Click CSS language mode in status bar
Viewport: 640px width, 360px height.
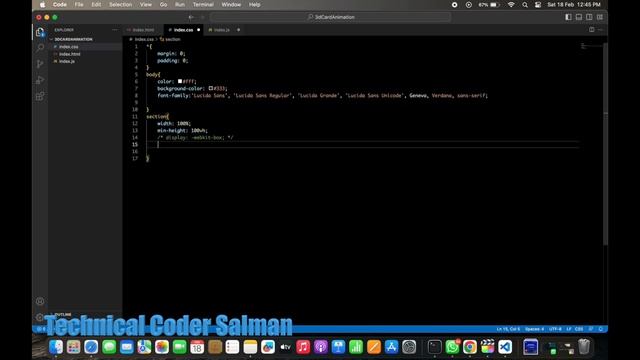579,329
